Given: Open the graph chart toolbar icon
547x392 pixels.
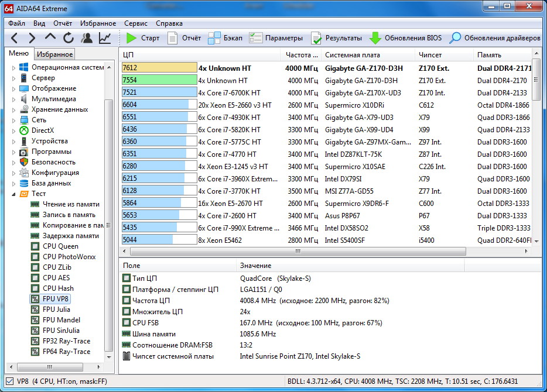Looking at the screenshot, I should [x=105, y=37].
